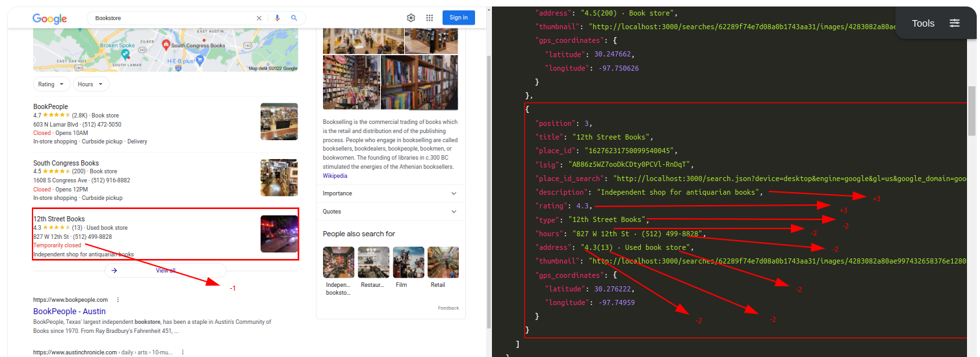The height and width of the screenshot is (357, 980).
Task: Click the Google logo
Action: pyautogui.click(x=50, y=19)
